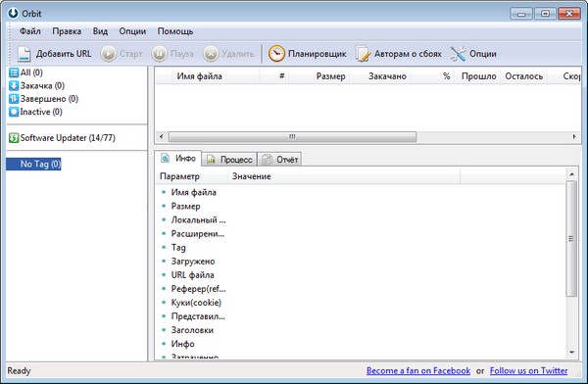Sort by Прошло column header
Viewport: 588px width, 384px height.
pos(477,76)
